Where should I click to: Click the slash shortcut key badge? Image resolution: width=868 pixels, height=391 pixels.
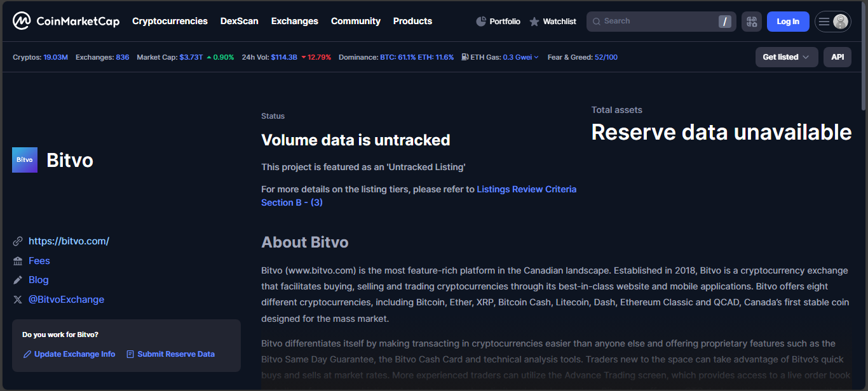tap(724, 22)
